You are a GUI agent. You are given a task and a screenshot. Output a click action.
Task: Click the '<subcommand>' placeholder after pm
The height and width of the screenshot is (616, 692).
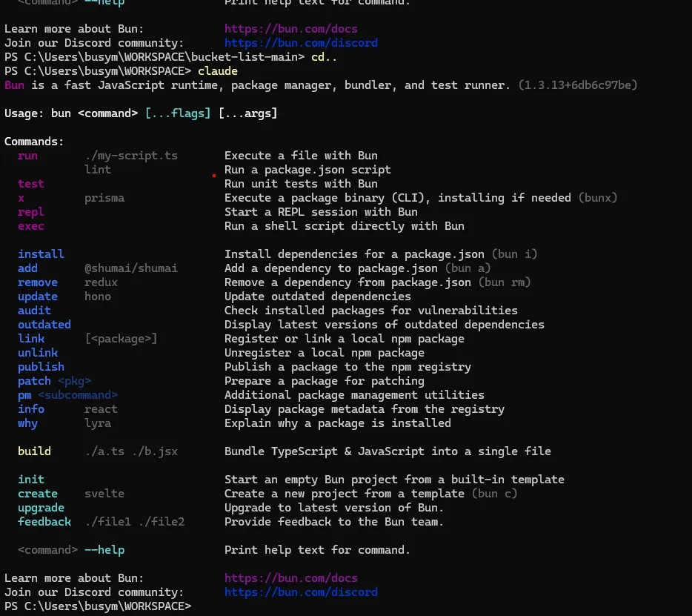point(78,395)
